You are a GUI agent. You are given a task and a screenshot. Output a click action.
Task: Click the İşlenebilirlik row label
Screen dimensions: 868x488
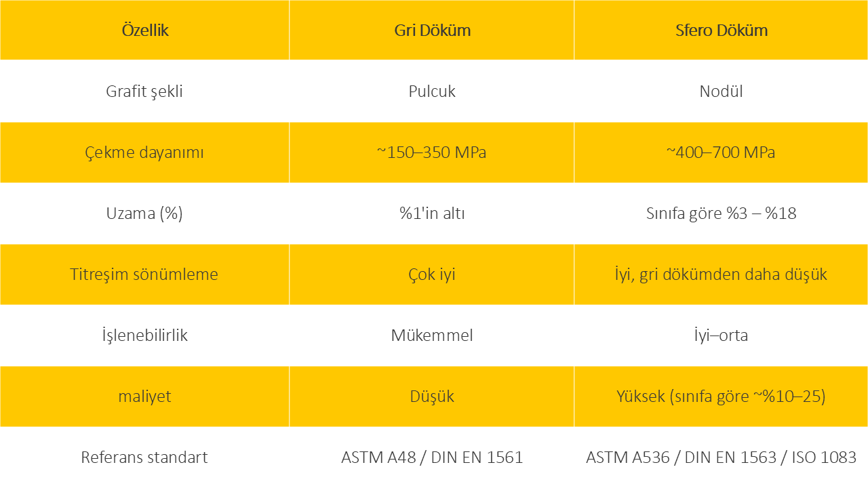(x=144, y=335)
